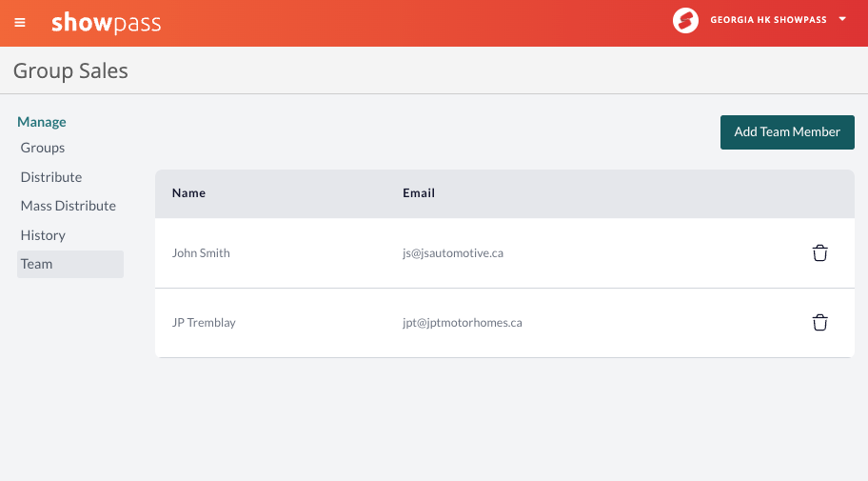Image resolution: width=868 pixels, height=481 pixels.
Task: Click the Name column header
Action: pyautogui.click(x=188, y=192)
